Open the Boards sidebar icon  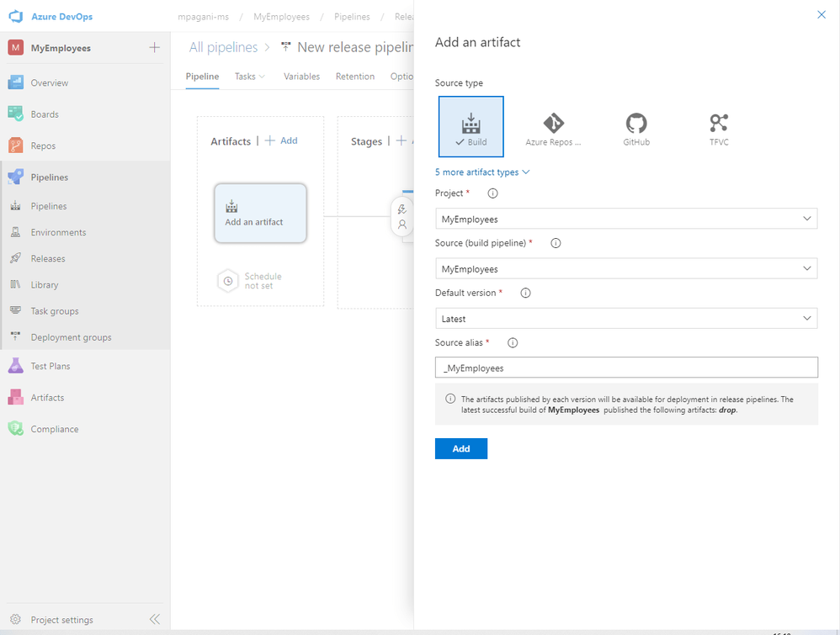(15, 114)
